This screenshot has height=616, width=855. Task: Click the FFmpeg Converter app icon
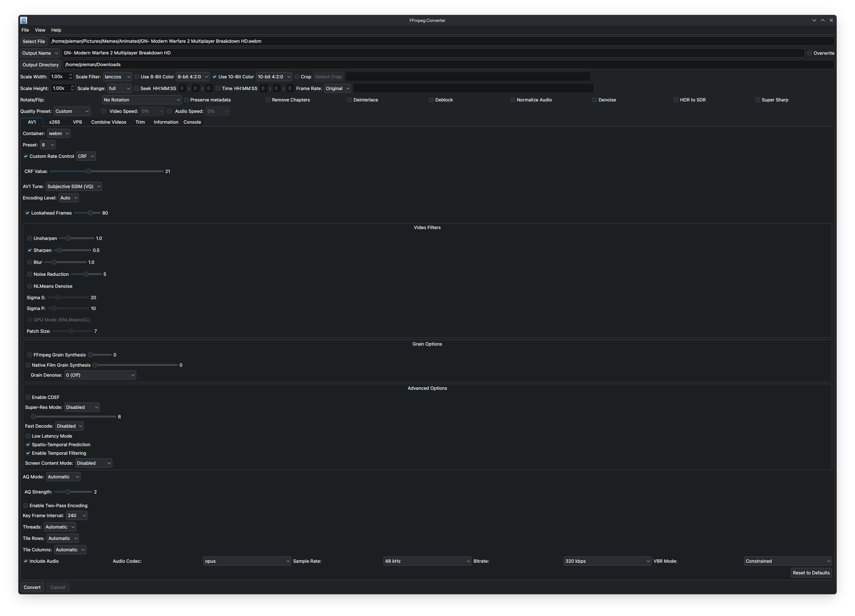(x=24, y=20)
